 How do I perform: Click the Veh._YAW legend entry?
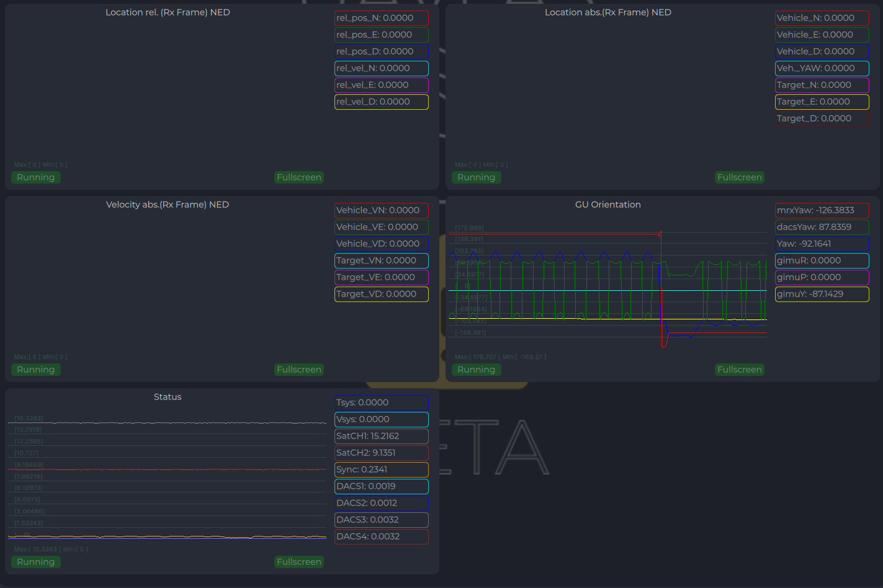[x=822, y=68]
